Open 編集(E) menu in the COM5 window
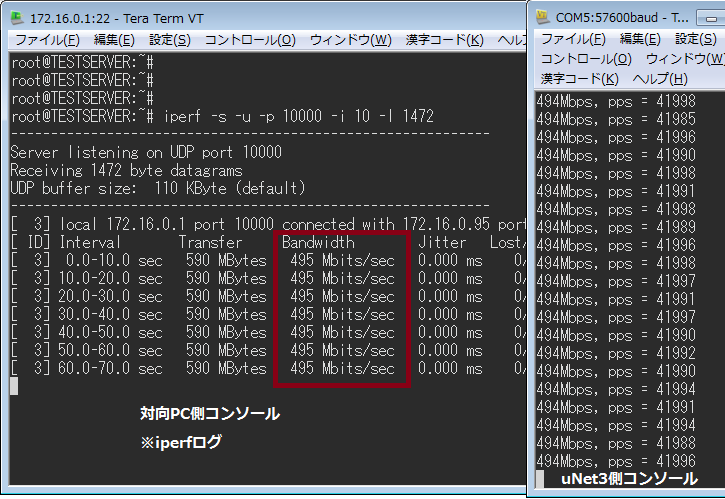This screenshot has width=725, height=499. coord(640,39)
